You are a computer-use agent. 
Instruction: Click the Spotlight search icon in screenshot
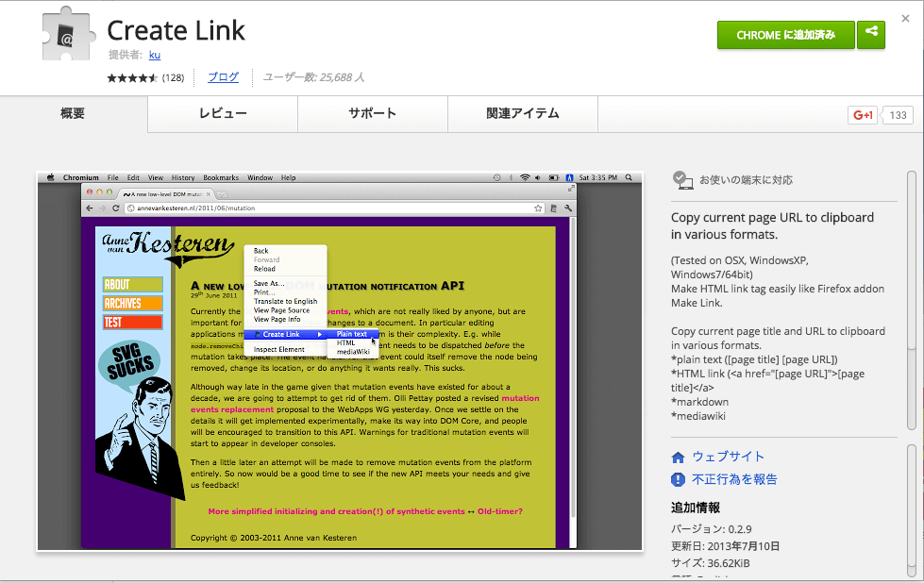(629, 177)
